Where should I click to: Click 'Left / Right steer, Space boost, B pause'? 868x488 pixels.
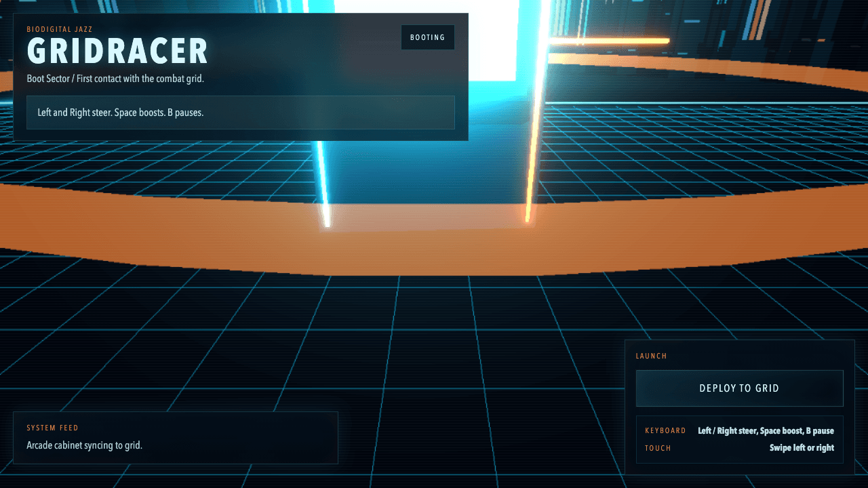point(766,431)
